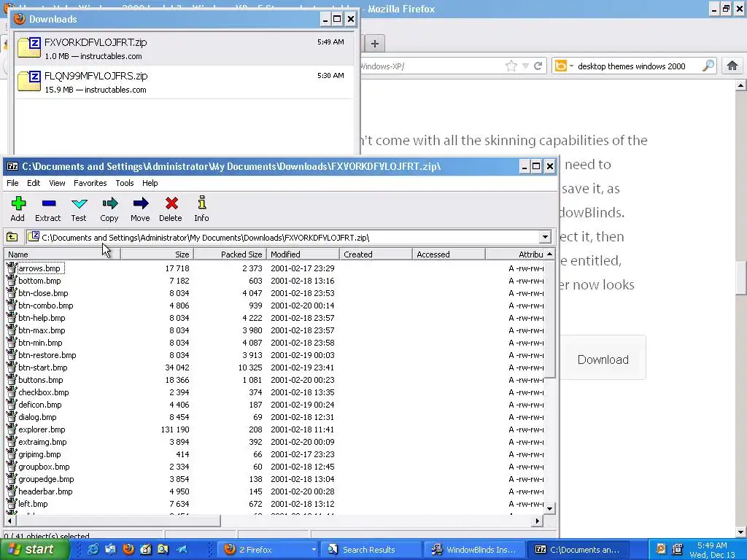Screen dimensions: 747x560
Task: Click the Info toolbar icon
Action: point(201,203)
